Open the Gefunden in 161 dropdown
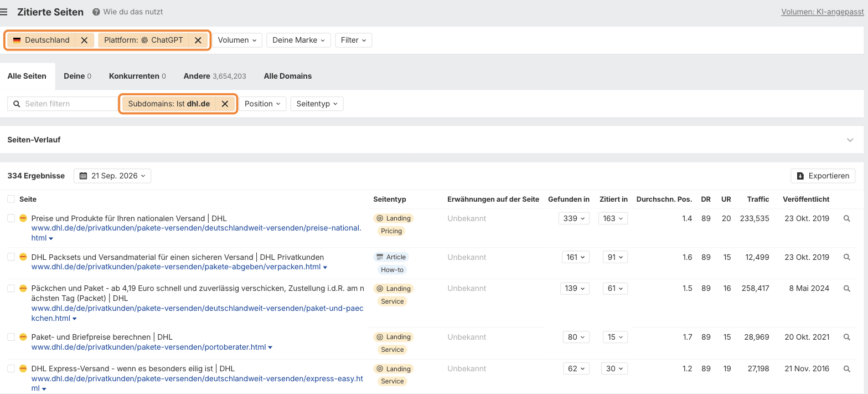Viewport: 868px width, 394px height. click(x=576, y=257)
